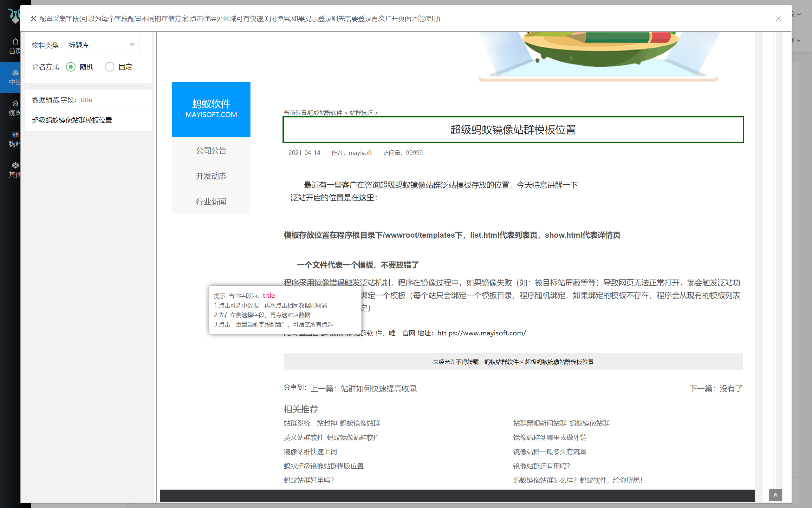The height and width of the screenshot is (508, 812).
Task: Select the 随机 naming radio button
Action: tap(70, 67)
